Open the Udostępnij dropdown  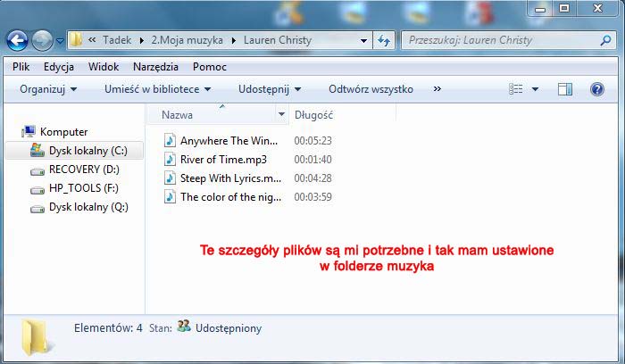[x=270, y=89]
